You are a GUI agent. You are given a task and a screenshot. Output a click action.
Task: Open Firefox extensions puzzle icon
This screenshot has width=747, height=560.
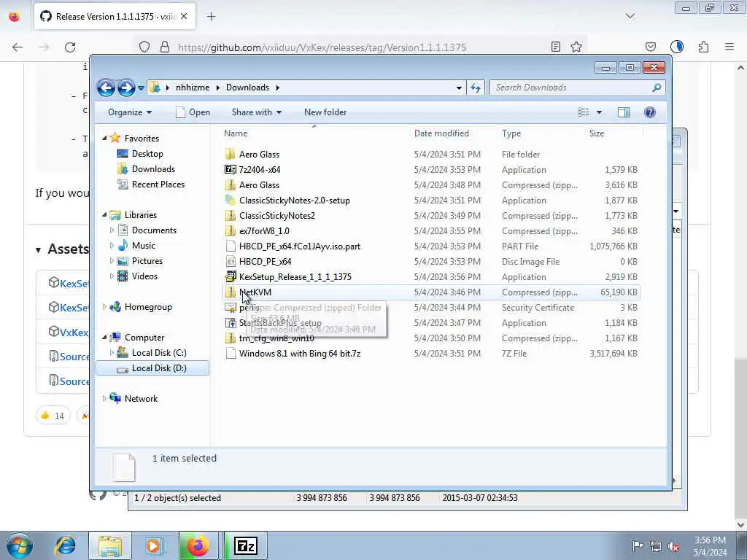(704, 47)
